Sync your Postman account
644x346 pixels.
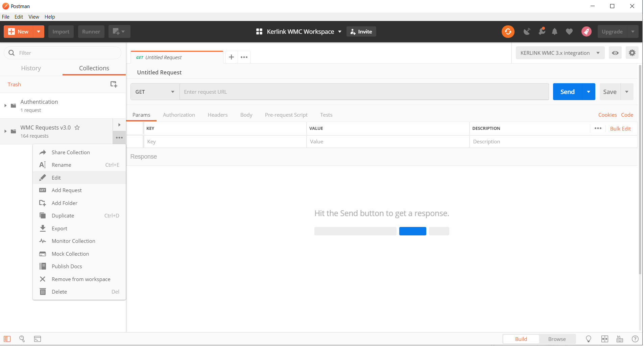coord(508,31)
